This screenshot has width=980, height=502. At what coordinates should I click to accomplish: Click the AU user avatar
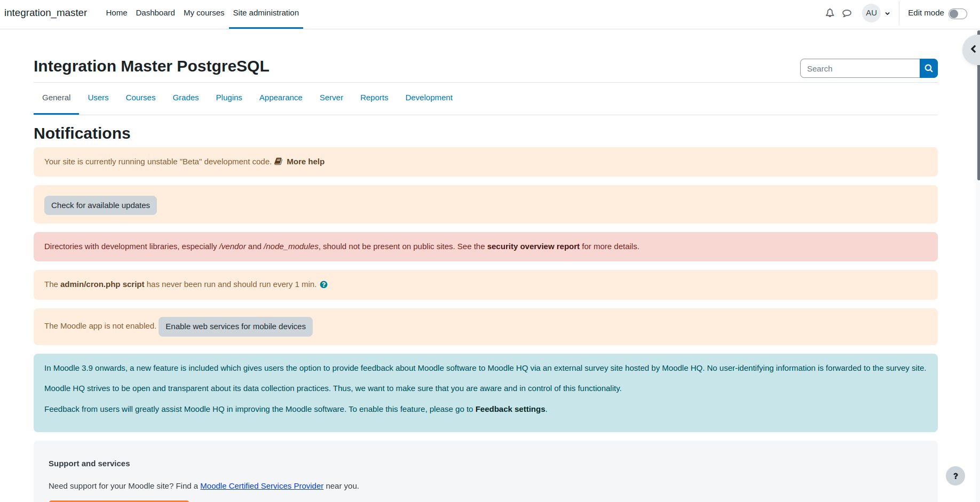coord(871,13)
